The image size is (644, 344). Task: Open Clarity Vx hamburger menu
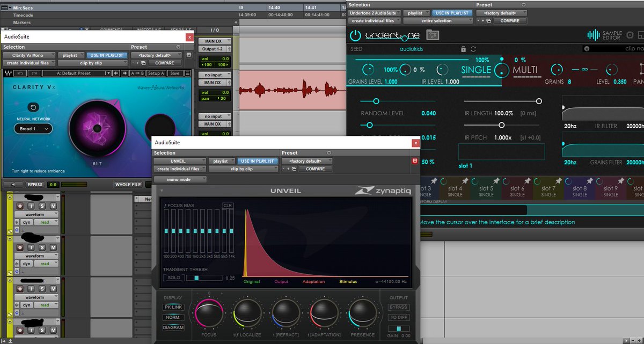188,73
